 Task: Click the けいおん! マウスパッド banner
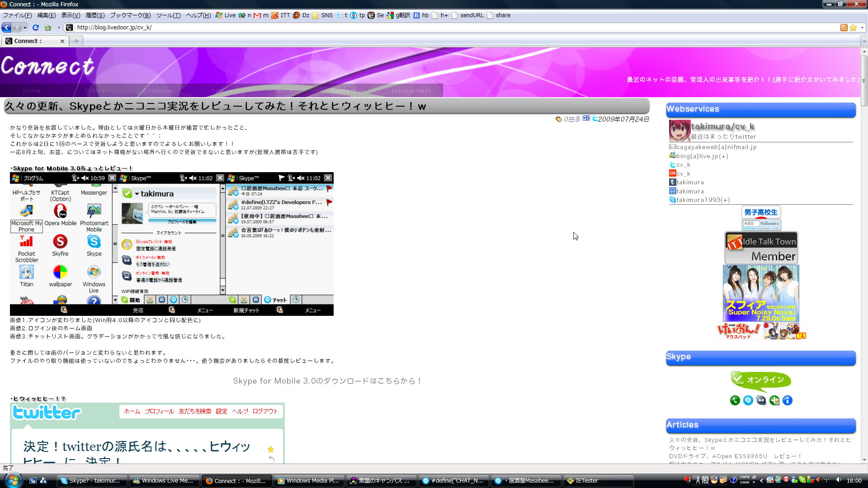tap(761, 331)
